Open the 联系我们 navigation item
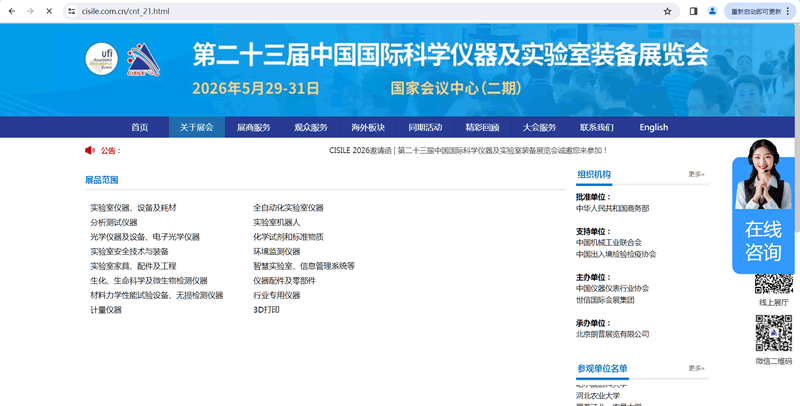The width and height of the screenshot is (800, 406). pos(596,127)
